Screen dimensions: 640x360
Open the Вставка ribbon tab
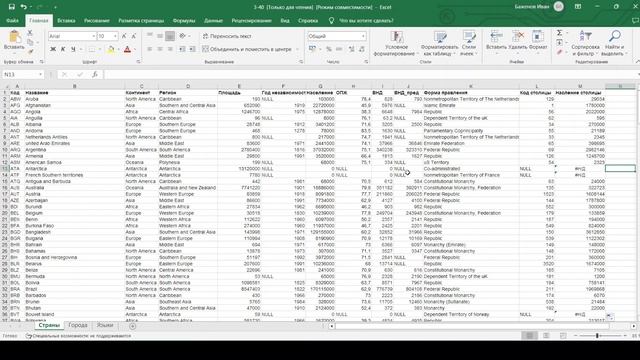pos(66,20)
